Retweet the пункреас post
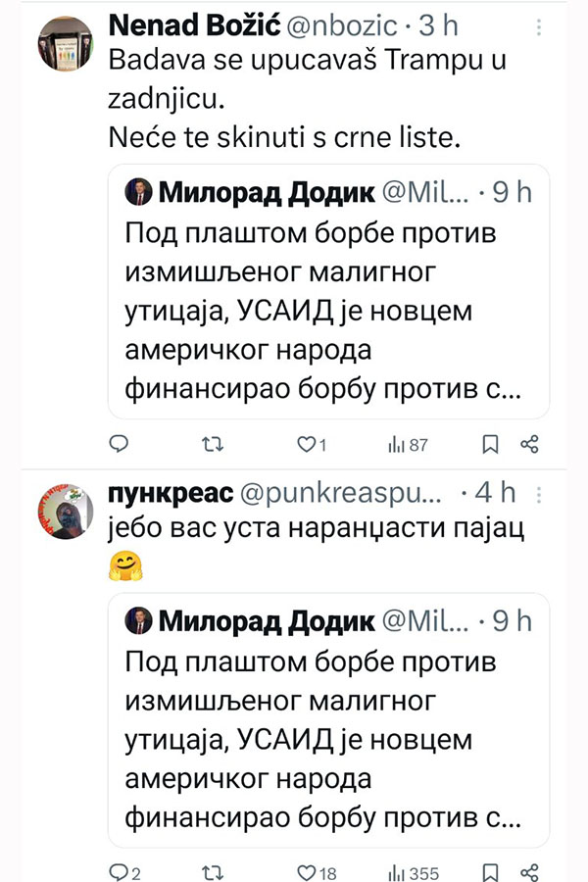Viewport: 588px width, 882px height. coord(211,872)
